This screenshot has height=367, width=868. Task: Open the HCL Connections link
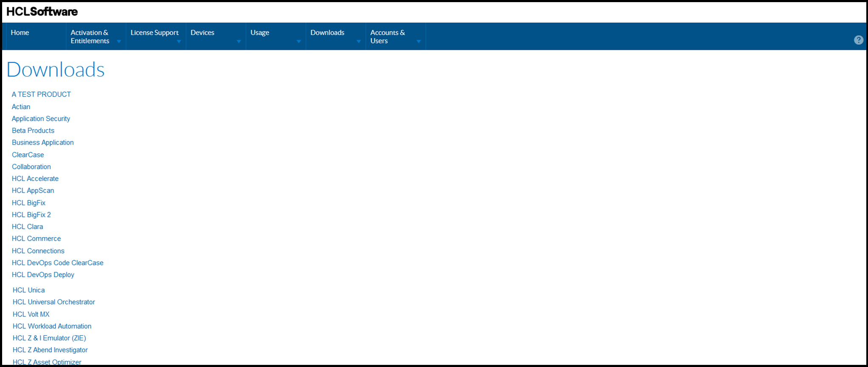[x=38, y=251]
